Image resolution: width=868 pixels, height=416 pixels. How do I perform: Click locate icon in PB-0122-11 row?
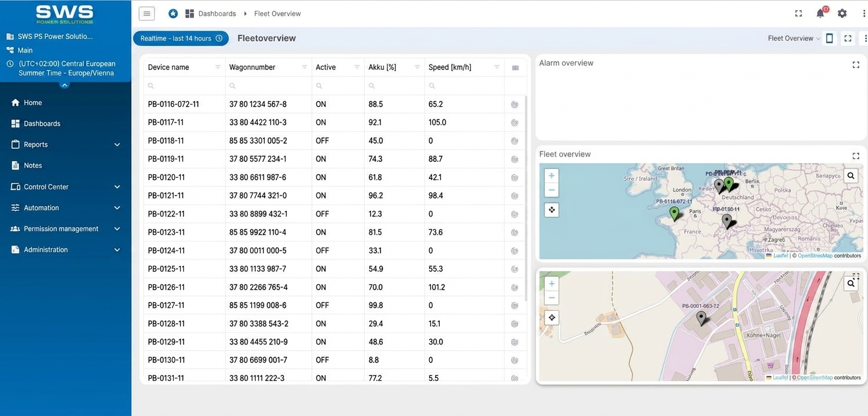pyautogui.click(x=515, y=214)
